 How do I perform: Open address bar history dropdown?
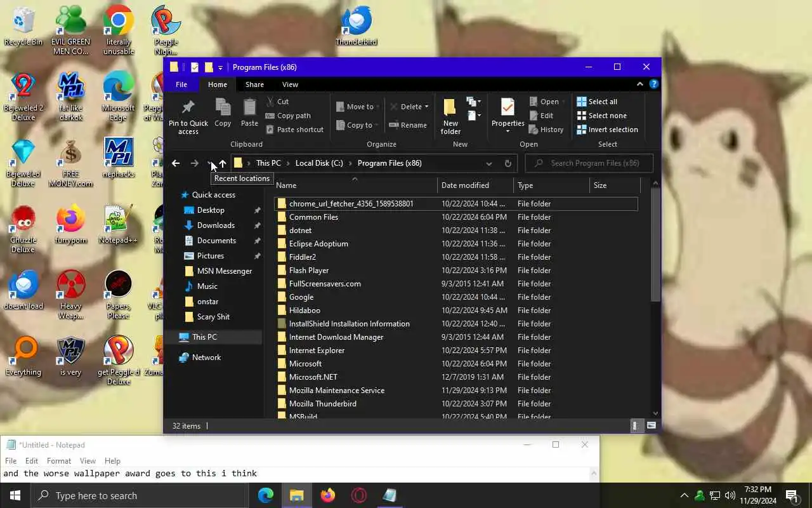click(x=489, y=163)
